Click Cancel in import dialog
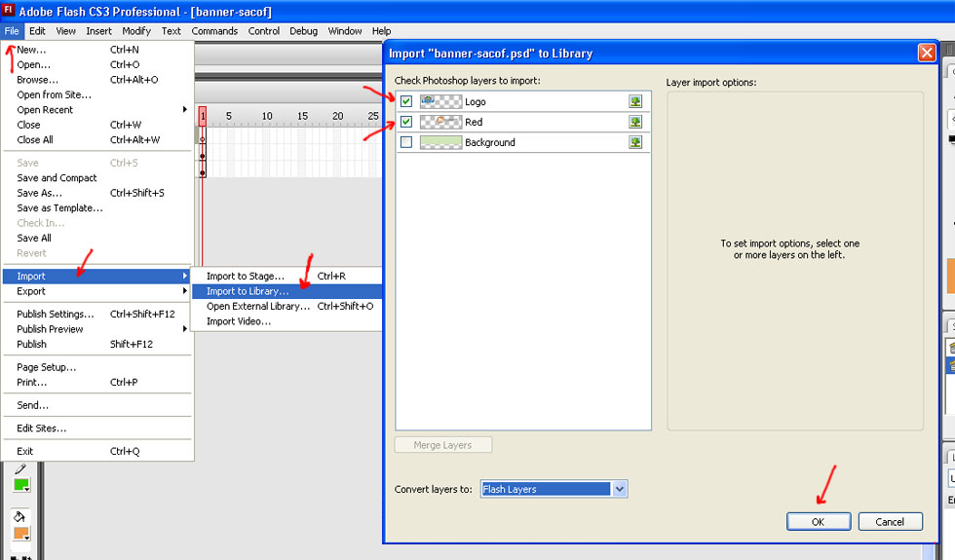Image resolution: width=955 pixels, height=560 pixels. click(890, 522)
